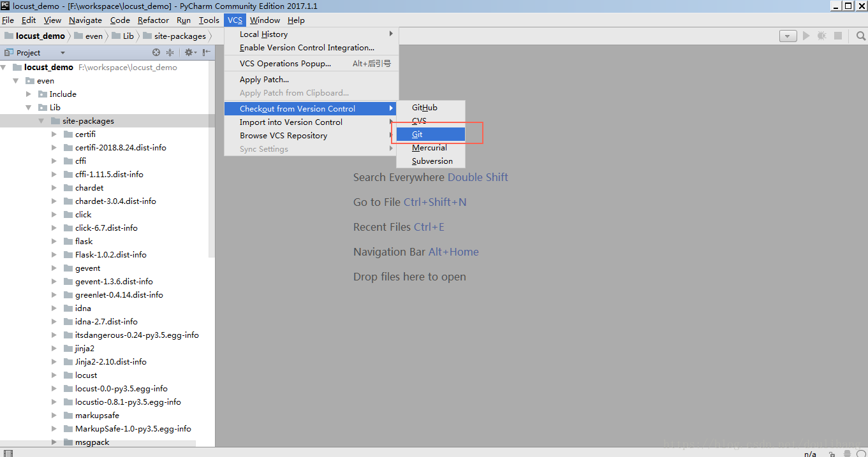This screenshot has height=457, width=868.
Task: Open the Tools menu
Action: click(x=209, y=20)
